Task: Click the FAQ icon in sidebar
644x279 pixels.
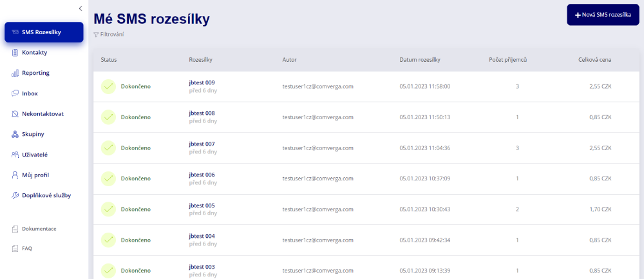Action: (x=15, y=248)
